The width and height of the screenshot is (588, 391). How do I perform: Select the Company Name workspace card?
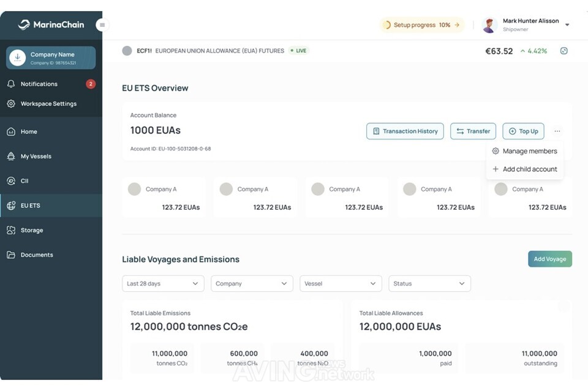pos(51,58)
